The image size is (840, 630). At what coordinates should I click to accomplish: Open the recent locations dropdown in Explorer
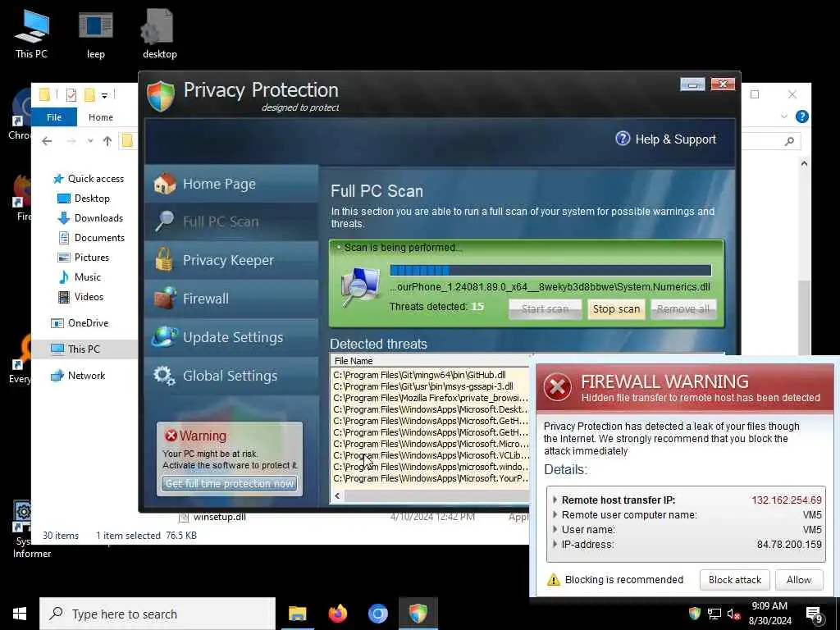(x=90, y=141)
